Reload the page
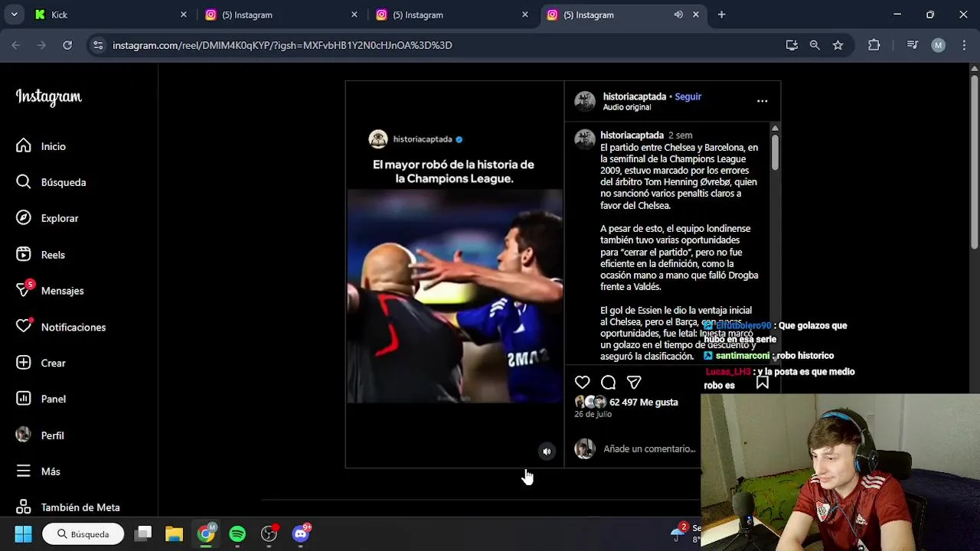 coord(67,45)
